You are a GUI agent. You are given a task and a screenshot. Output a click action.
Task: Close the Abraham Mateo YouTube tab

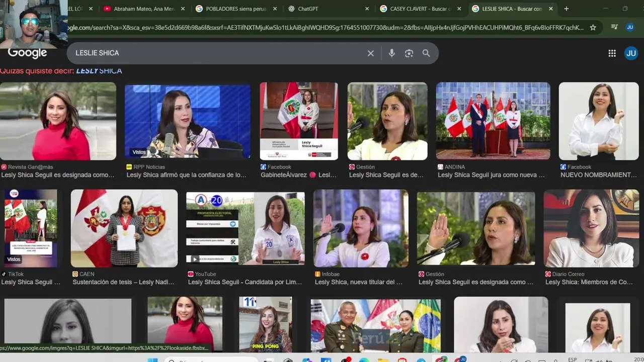(182, 9)
